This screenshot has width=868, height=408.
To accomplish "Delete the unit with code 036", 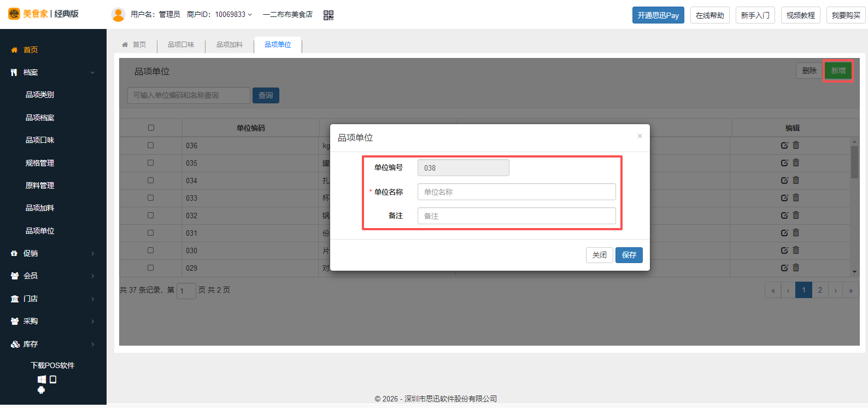I will tap(796, 145).
